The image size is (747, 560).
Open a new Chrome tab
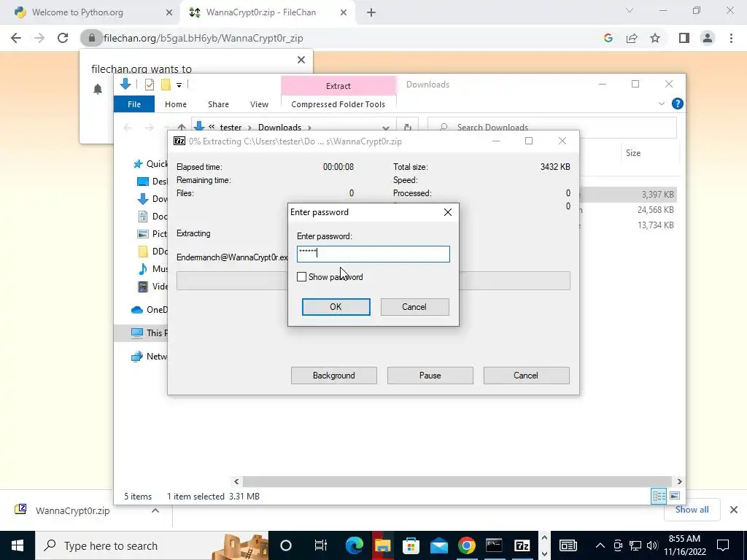coord(371,13)
